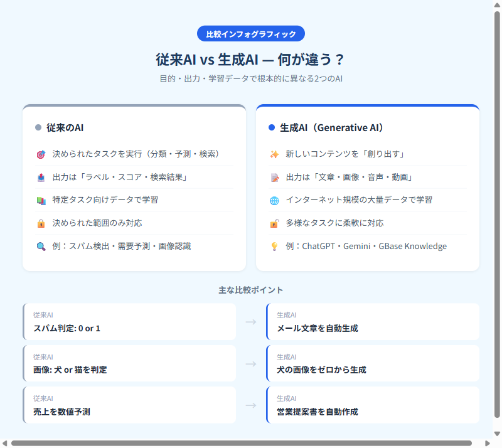This screenshot has width=502, height=448.
Task: Click the target icon next to 決められたタスクを実行
Action: pyautogui.click(x=41, y=154)
